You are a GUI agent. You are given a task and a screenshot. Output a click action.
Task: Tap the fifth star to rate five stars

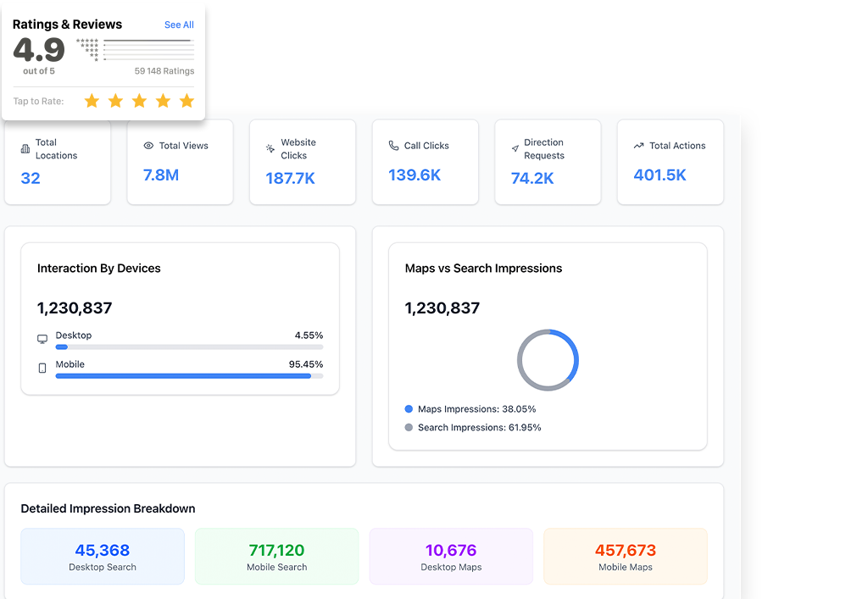click(186, 101)
